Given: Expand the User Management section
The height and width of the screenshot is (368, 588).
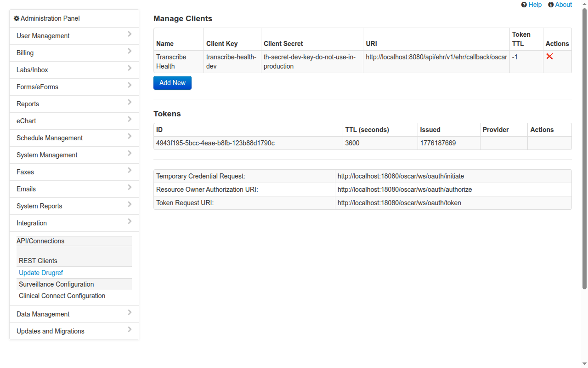Looking at the screenshot, I should tap(73, 35).
